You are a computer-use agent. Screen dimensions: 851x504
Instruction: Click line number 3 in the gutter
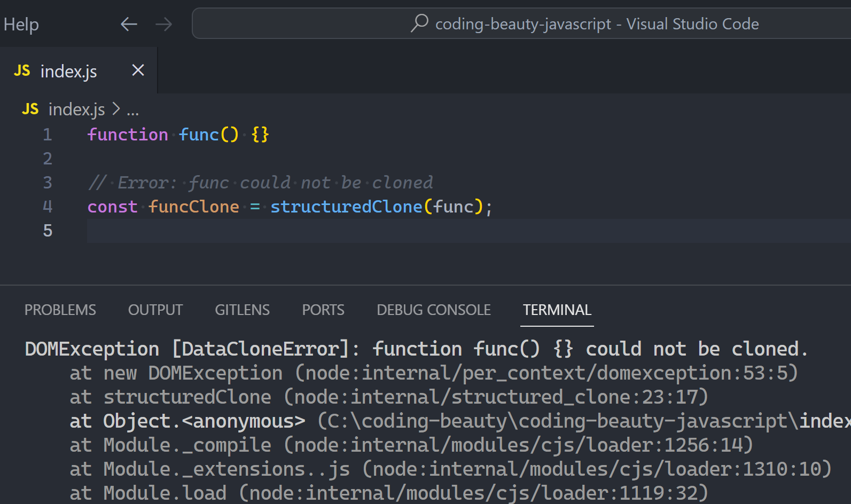(x=48, y=183)
